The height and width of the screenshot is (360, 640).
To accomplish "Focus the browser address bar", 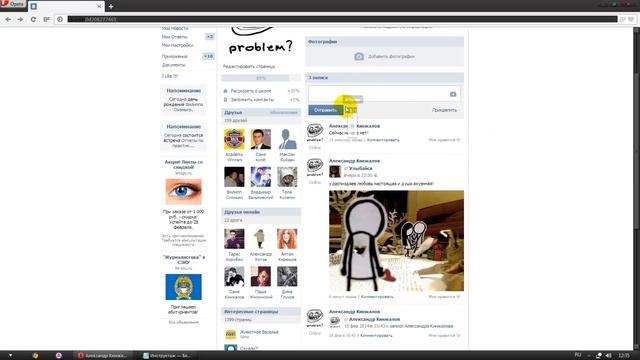I will [x=342, y=19].
